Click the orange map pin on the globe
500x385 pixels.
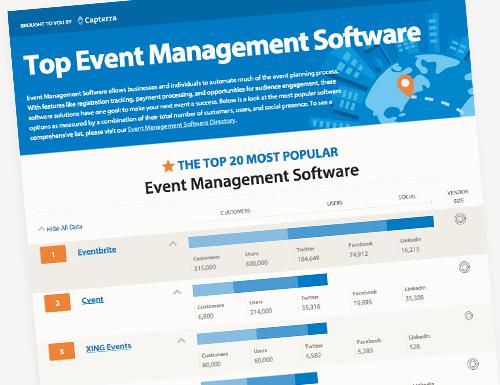406,85
